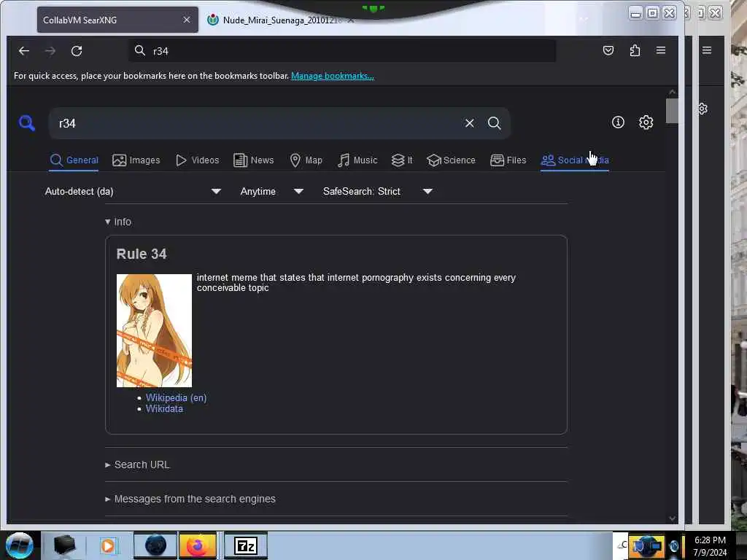
Task: Open the Anytime time range dropdown
Action: point(271,192)
